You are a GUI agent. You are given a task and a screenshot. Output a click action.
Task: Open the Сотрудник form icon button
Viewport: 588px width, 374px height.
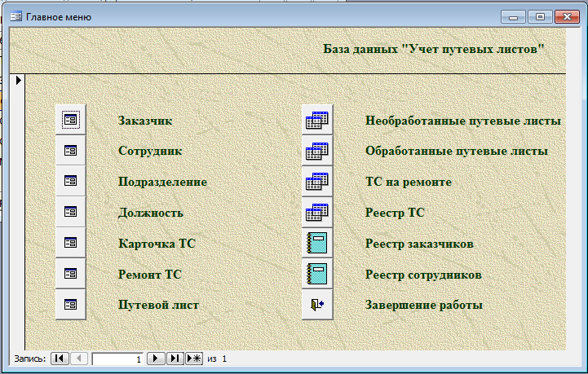coord(70,151)
